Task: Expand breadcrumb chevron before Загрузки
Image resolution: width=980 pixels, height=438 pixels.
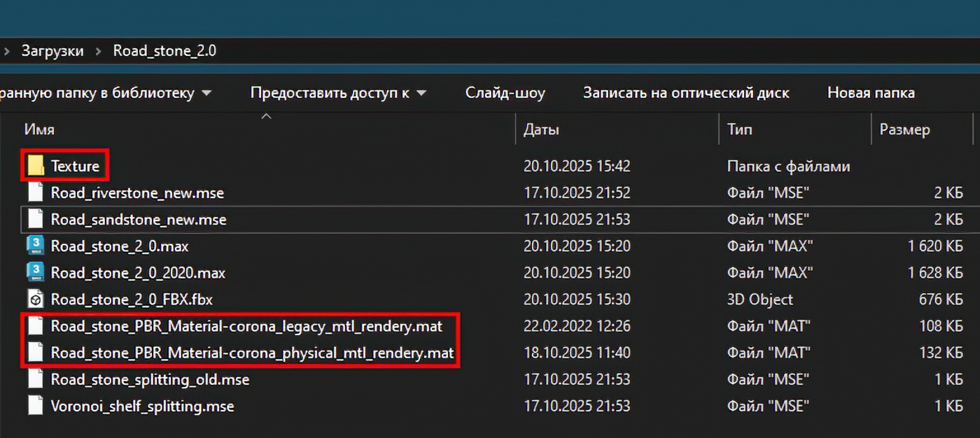Action: 6,50
